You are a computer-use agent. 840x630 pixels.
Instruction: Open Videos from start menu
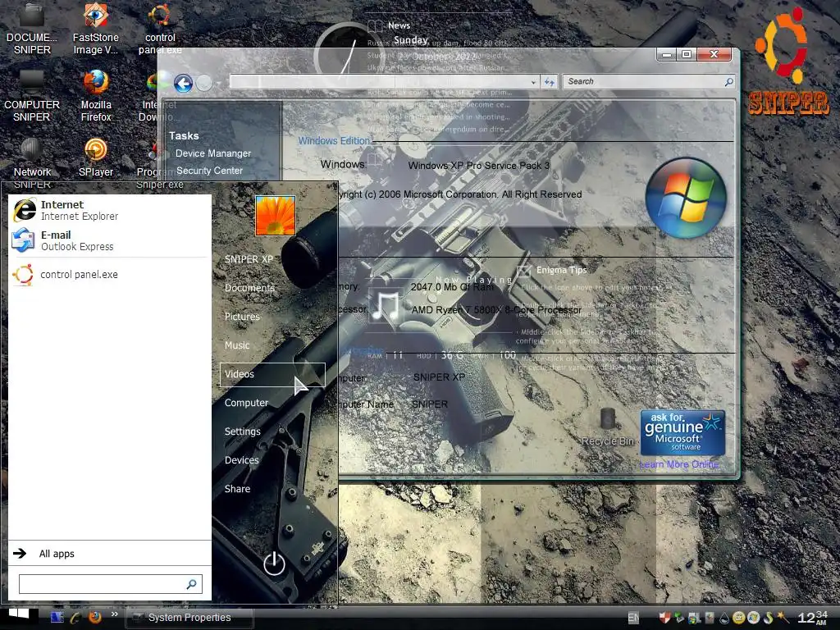tap(272, 374)
